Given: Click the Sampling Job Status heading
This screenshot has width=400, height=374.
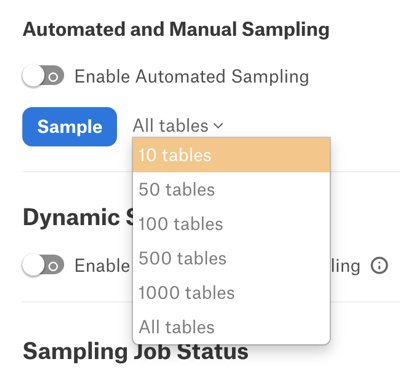Looking at the screenshot, I should tap(135, 351).
